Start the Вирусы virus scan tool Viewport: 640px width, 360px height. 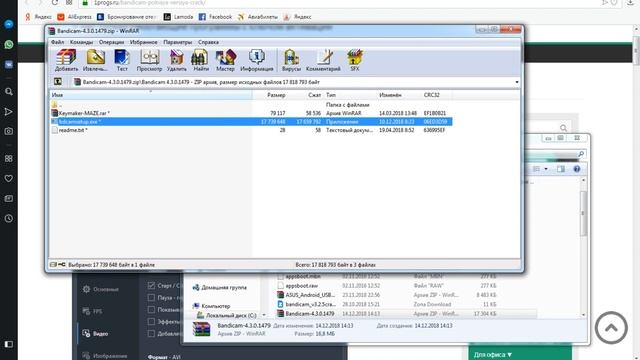291,60
